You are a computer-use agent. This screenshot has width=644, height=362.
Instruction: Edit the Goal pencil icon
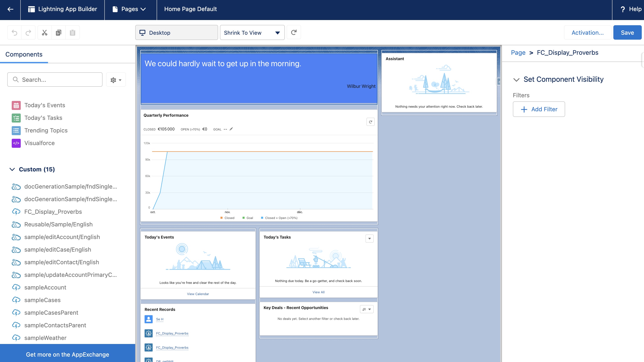(231, 129)
